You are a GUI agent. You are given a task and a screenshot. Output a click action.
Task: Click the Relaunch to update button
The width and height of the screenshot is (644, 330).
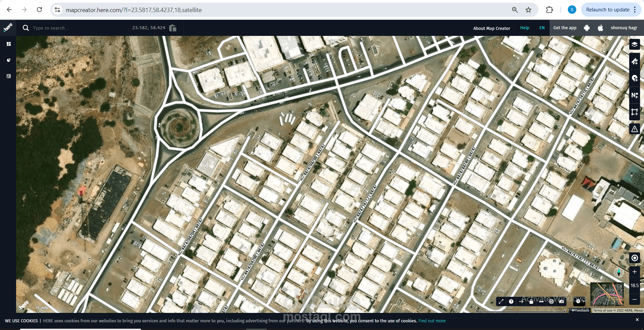pyautogui.click(x=608, y=9)
